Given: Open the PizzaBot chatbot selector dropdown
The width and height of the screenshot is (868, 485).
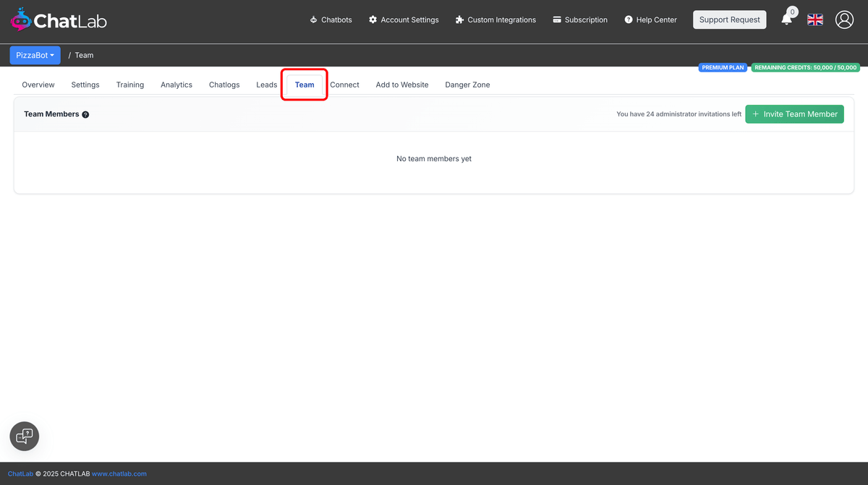Looking at the screenshot, I should (35, 55).
